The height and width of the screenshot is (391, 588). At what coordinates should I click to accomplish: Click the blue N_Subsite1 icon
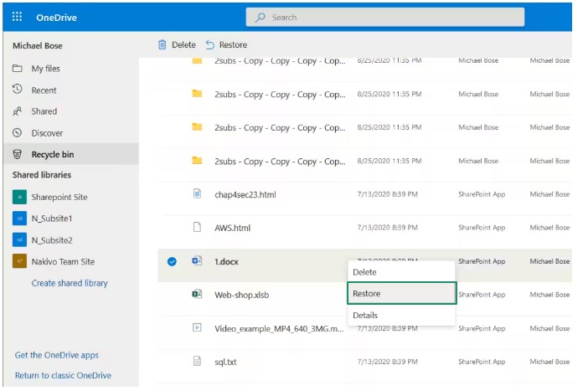(x=19, y=219)
